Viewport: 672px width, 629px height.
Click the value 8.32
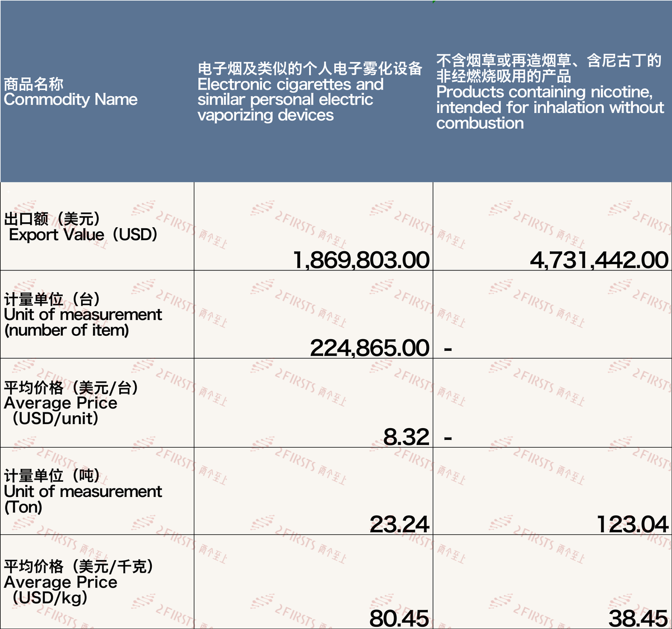point(406,436)
